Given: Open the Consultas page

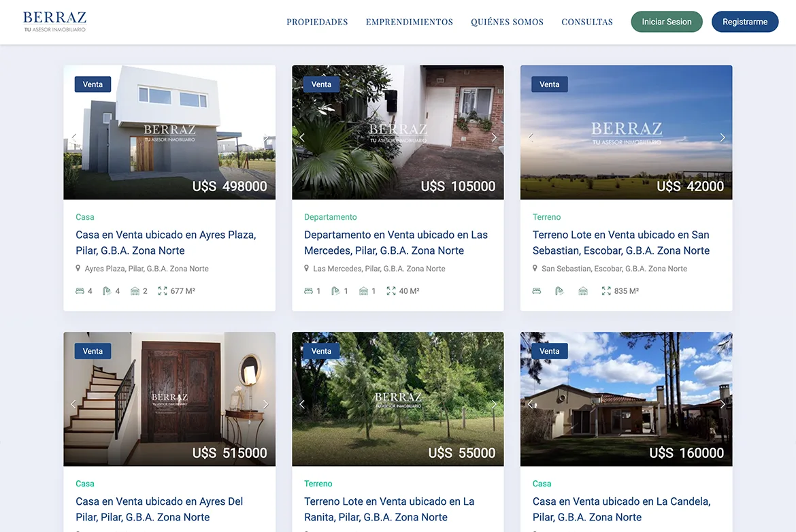Looking at the screenshot, I should point(587,22).
